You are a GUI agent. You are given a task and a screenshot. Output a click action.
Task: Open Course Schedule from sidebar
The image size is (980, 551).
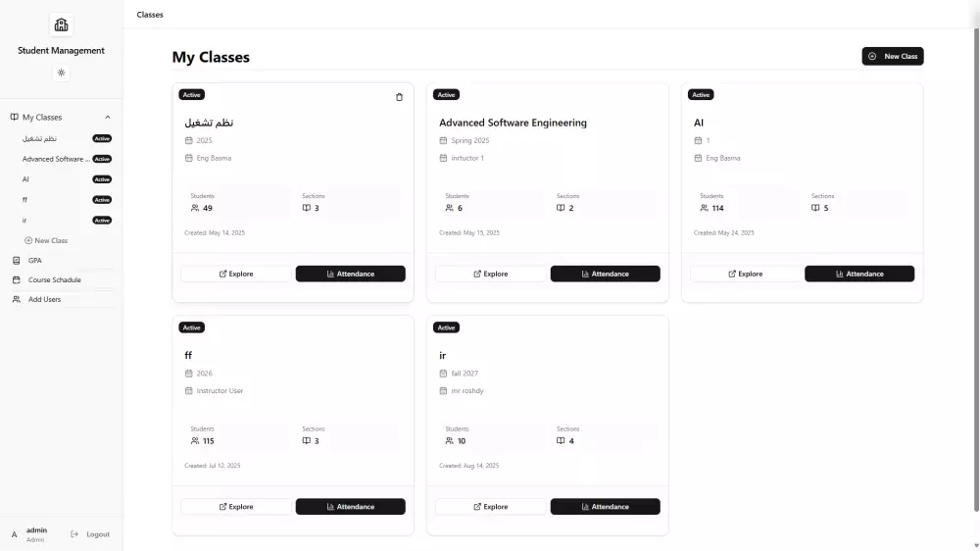(54, 280)
